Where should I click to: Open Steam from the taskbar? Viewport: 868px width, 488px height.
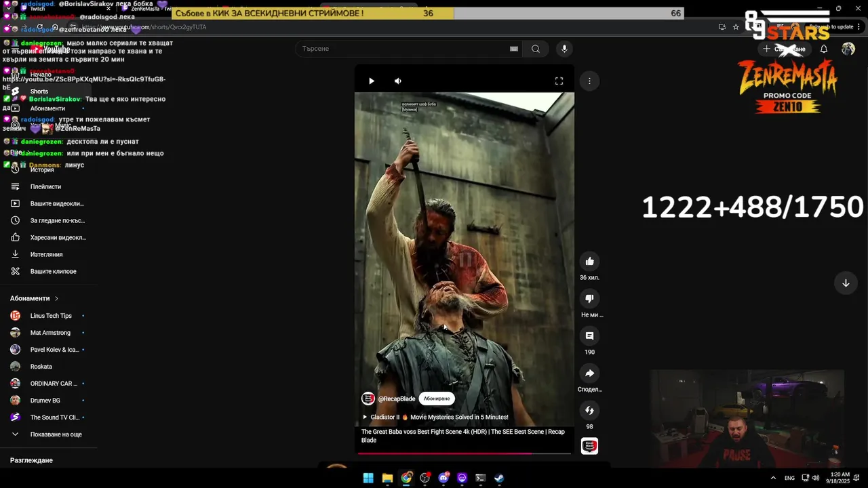(499, 478)
